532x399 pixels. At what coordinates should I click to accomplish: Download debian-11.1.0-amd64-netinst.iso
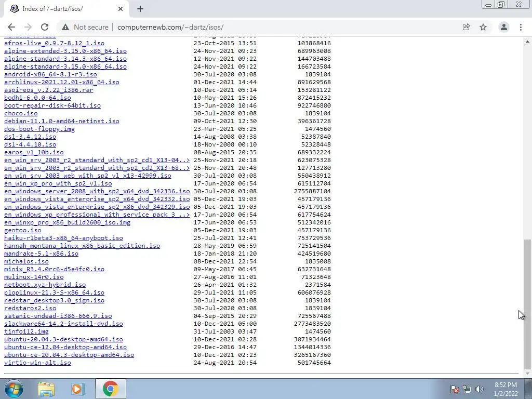click(x=61, y=121)
